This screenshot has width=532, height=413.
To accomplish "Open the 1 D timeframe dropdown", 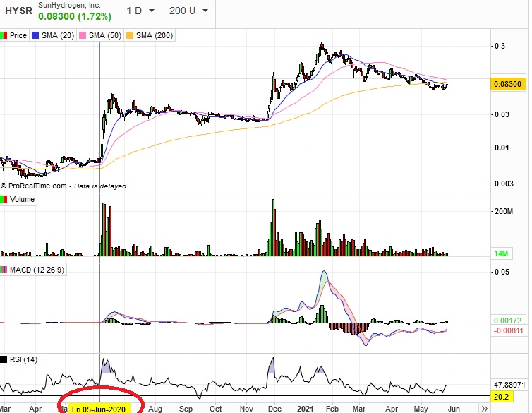I will tap(140, 11).
